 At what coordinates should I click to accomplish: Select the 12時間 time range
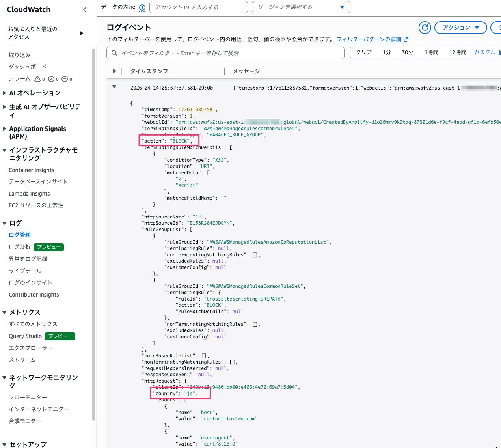(458, 52)
